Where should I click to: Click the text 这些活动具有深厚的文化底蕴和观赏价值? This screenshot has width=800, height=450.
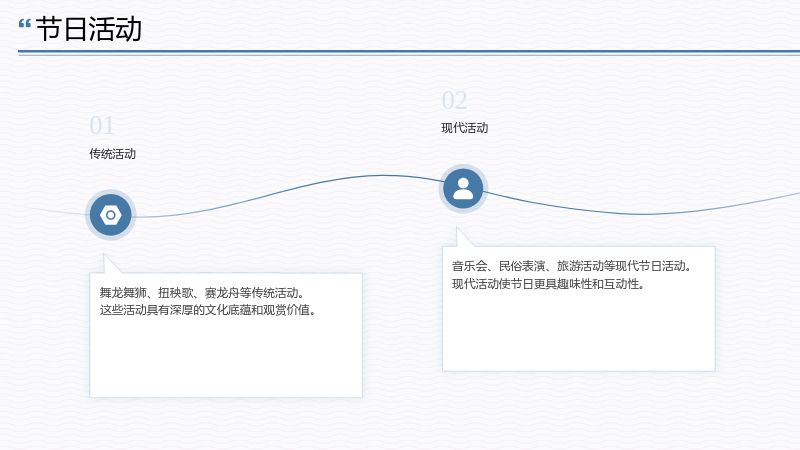point(207,310)
